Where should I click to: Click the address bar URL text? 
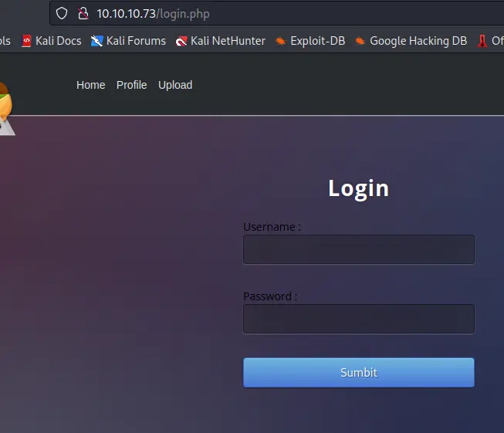(153, 14)
